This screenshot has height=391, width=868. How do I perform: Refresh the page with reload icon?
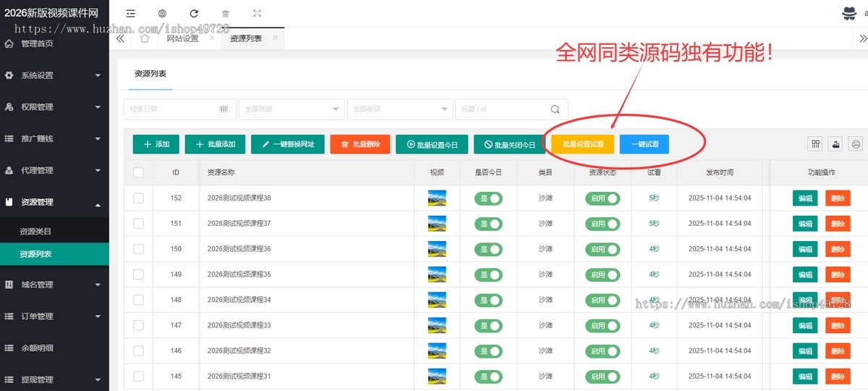(194, 13)
